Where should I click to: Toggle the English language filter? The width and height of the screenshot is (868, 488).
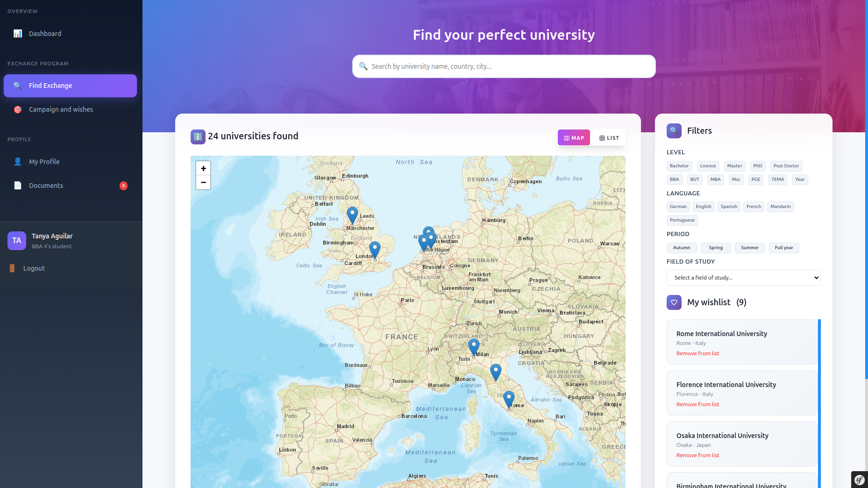tap(704, 207)
